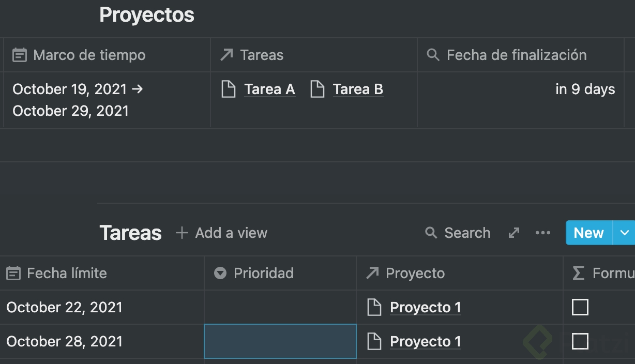This screenshot has height=364, width=635.
Task: Open the Tarea A linked page
Action: click(x=269, y=89)
